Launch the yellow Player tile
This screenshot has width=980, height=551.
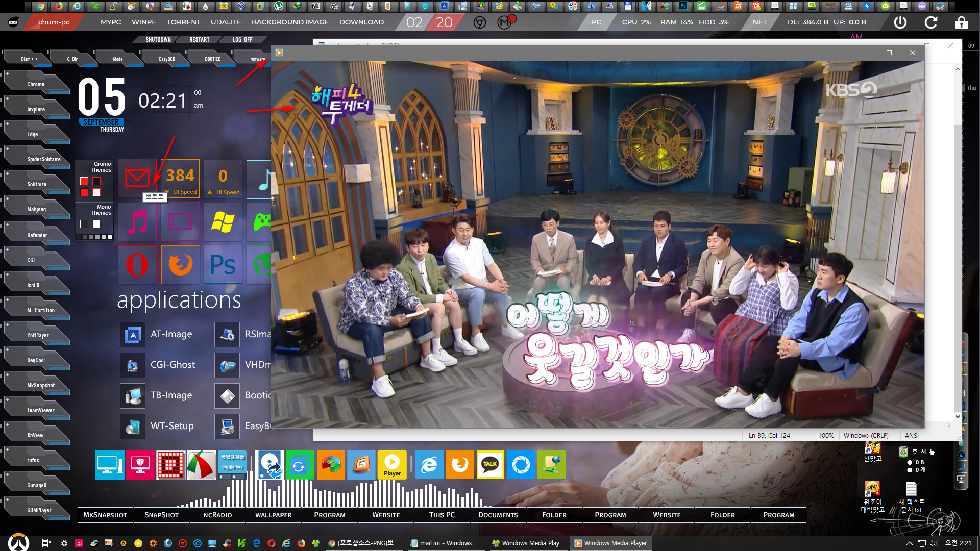coord(392,465)
